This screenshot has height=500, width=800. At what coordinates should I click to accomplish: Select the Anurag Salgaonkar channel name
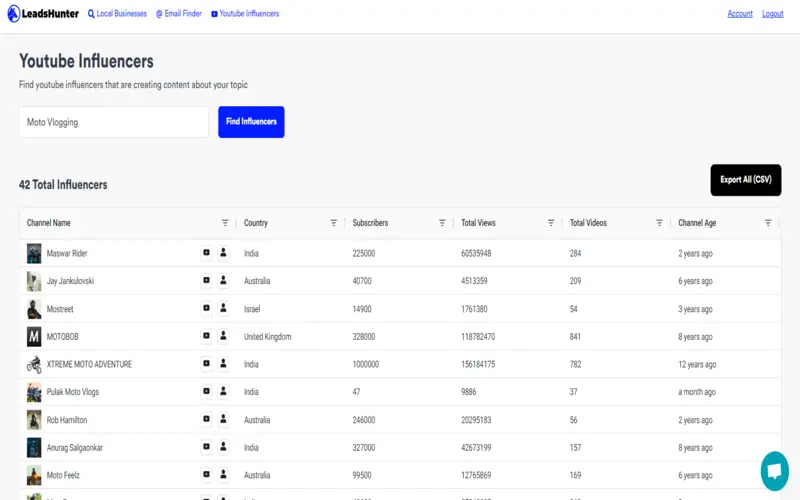(74, 447)
